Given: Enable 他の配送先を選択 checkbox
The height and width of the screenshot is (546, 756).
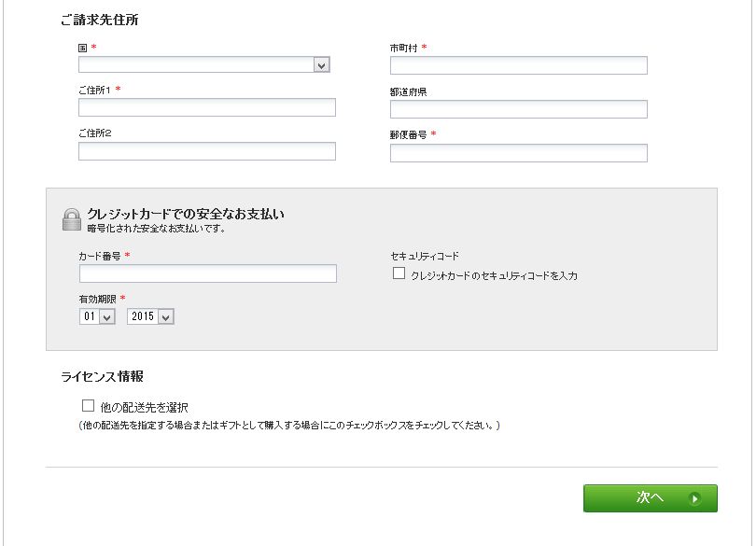Looking at the screenshot, I should [88, 406].
